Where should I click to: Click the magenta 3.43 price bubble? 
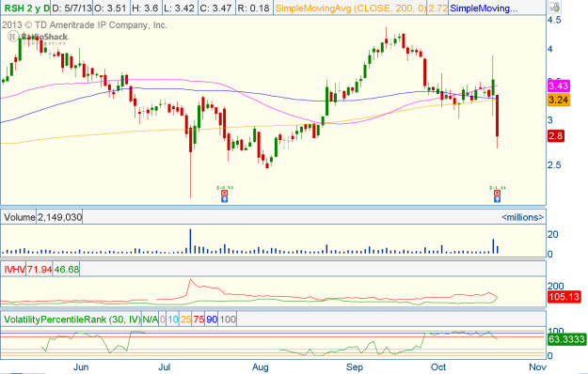point(559,86)
